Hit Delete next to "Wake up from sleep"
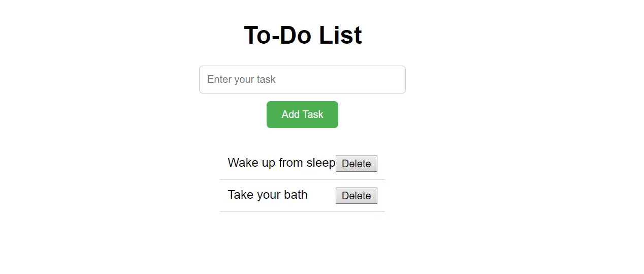The height and width of the screenshot is (274, 644). (356, 164)
